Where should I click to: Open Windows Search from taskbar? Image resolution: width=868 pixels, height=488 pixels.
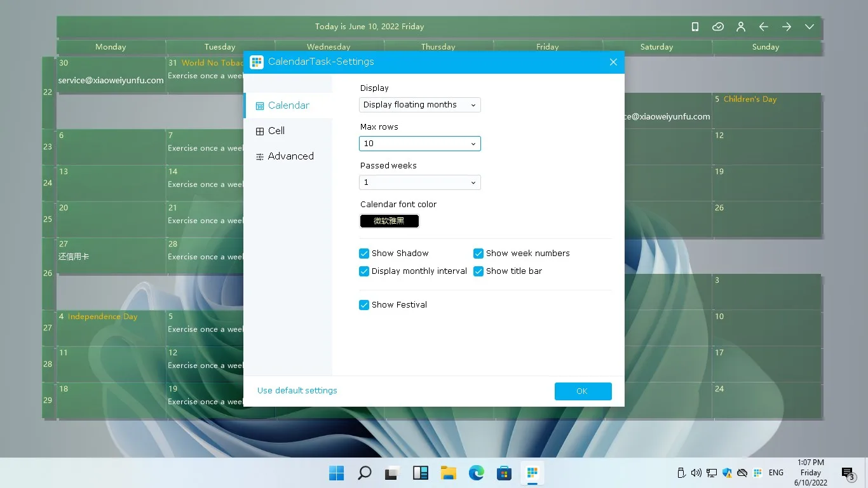pos(364,473)
